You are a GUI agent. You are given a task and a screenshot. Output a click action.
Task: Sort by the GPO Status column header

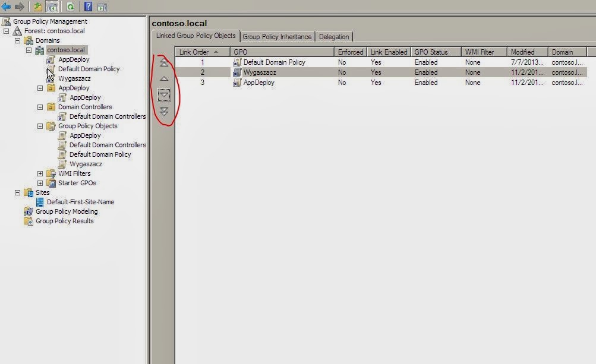click(x=436, y=52)
